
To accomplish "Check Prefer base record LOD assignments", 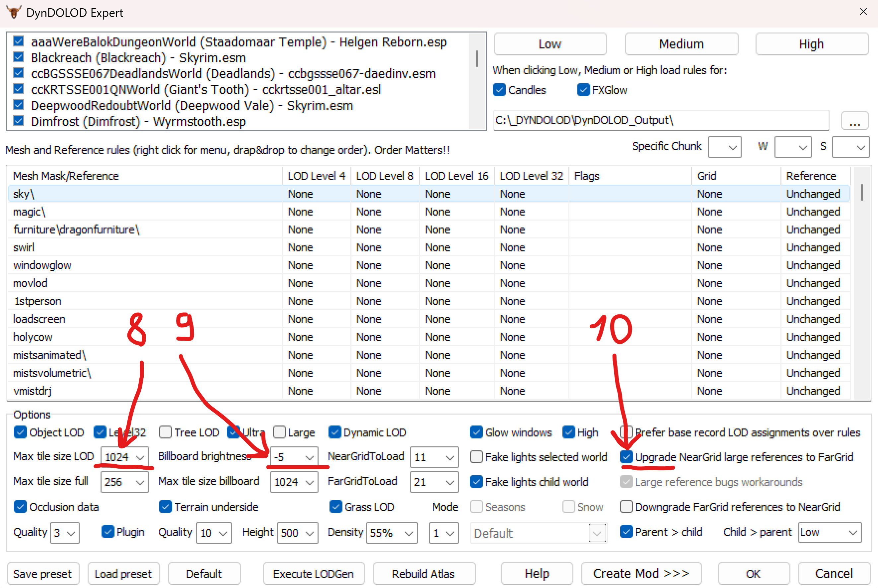I will (626, 432).
